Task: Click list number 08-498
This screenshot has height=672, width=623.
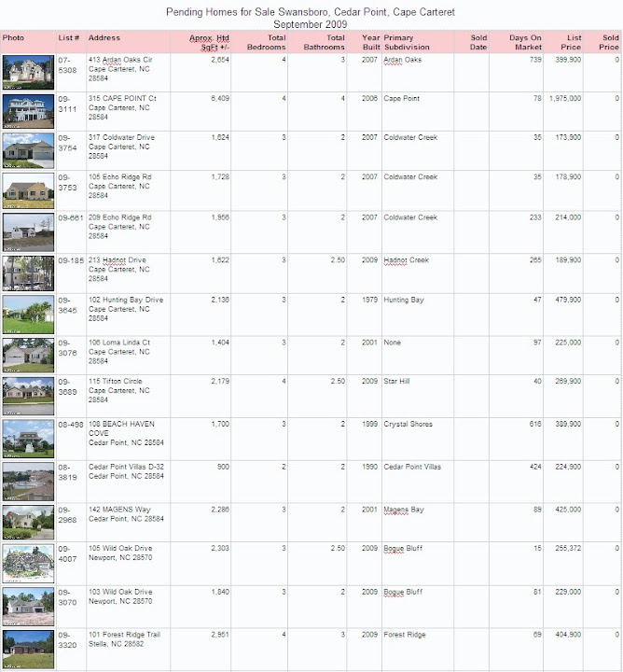Action: coord(71,425)
